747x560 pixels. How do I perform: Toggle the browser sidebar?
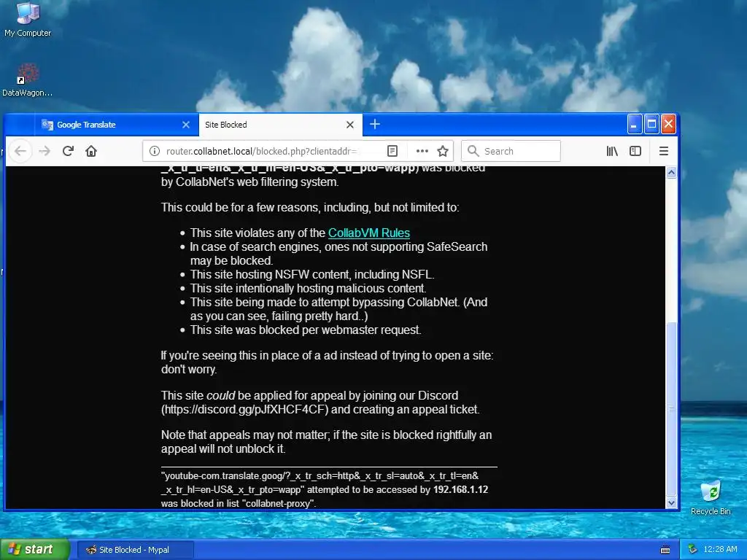[635, 151]
